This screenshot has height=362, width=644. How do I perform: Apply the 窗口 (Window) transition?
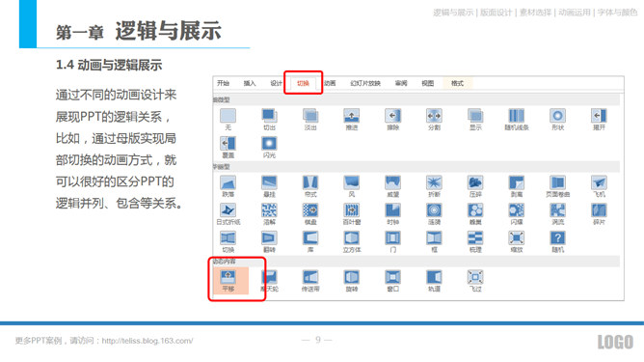tap(393, 281)
